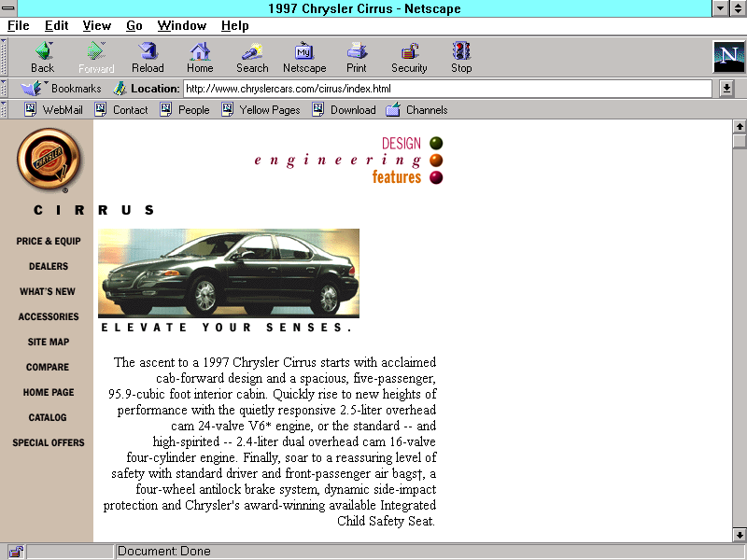The width and height of the screenshot is (747, 560).
Task: Collapse the navigation toolbar handle
Action: [x=7, y=57]
